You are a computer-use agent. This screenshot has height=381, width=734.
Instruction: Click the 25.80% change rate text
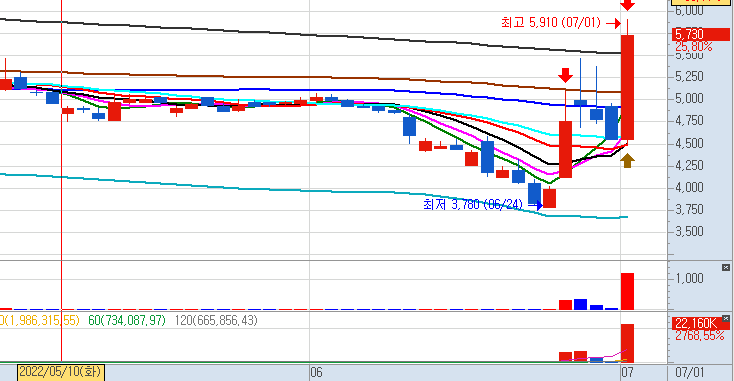coord(693,46)
